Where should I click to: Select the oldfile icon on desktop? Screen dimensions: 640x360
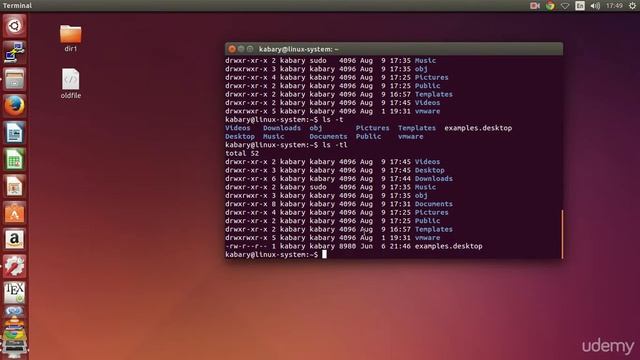pos(71,84)
